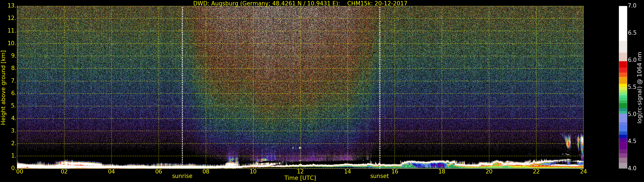Click the '4.5' colorbar tick value

[x=632, y=141]
